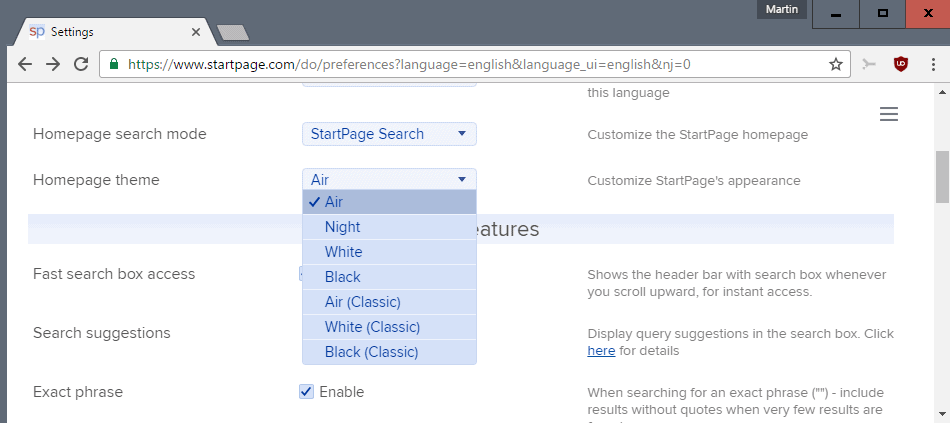Click 'Customize the StartPage homepage' description
The image size is (950, 423).
(697, 135)
